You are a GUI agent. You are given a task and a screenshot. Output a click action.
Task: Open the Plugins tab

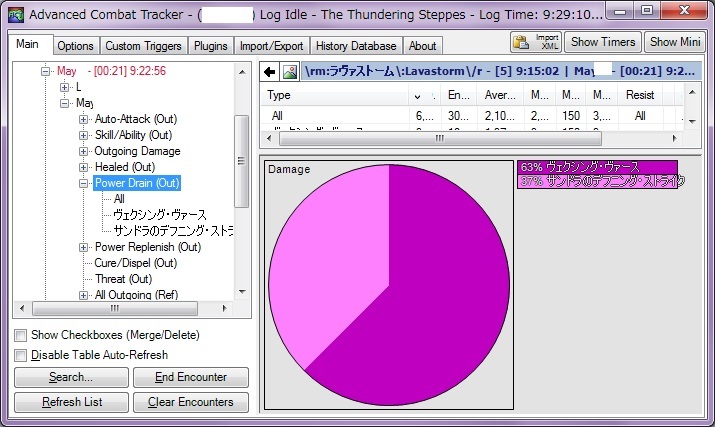click(211, 46)
